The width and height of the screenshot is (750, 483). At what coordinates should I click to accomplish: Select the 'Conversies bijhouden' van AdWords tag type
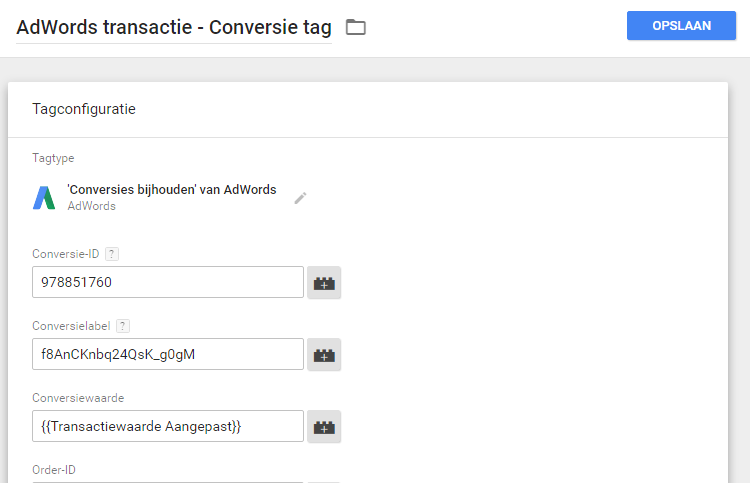click(171, 190)
